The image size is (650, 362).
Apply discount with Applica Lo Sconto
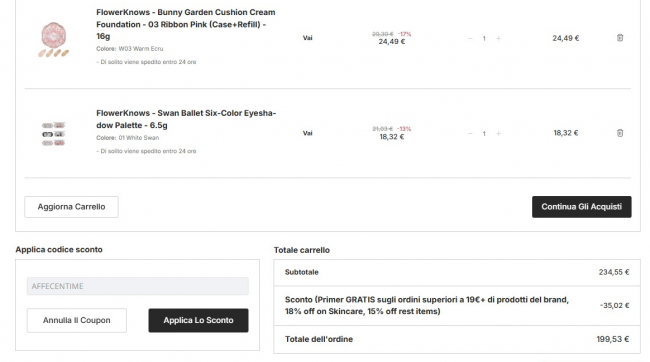point(198,320)
